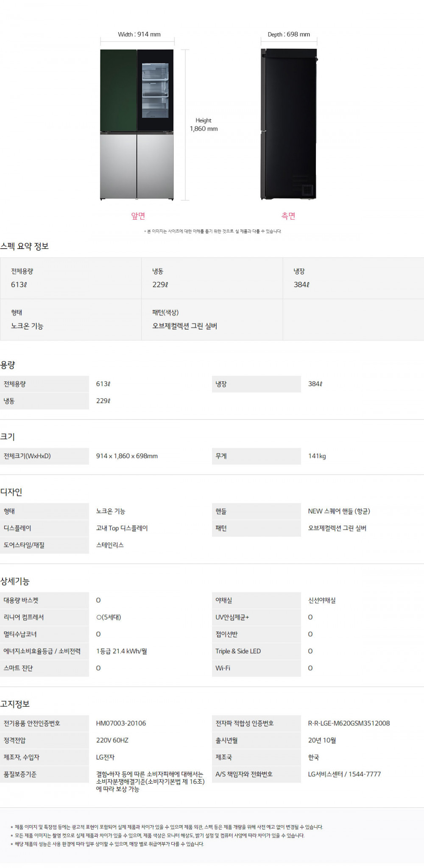
Task: Click the front view refrigerator image
Action: (x=137, y=124)
